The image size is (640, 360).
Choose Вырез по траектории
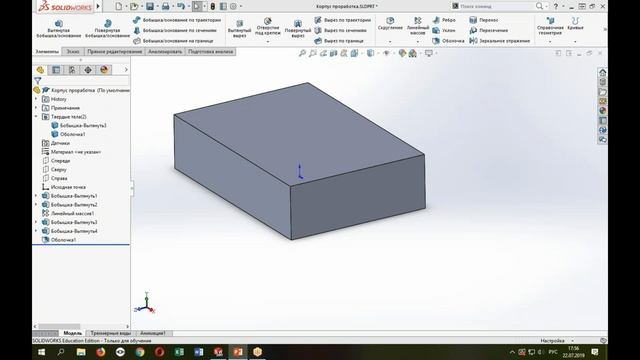343,20
